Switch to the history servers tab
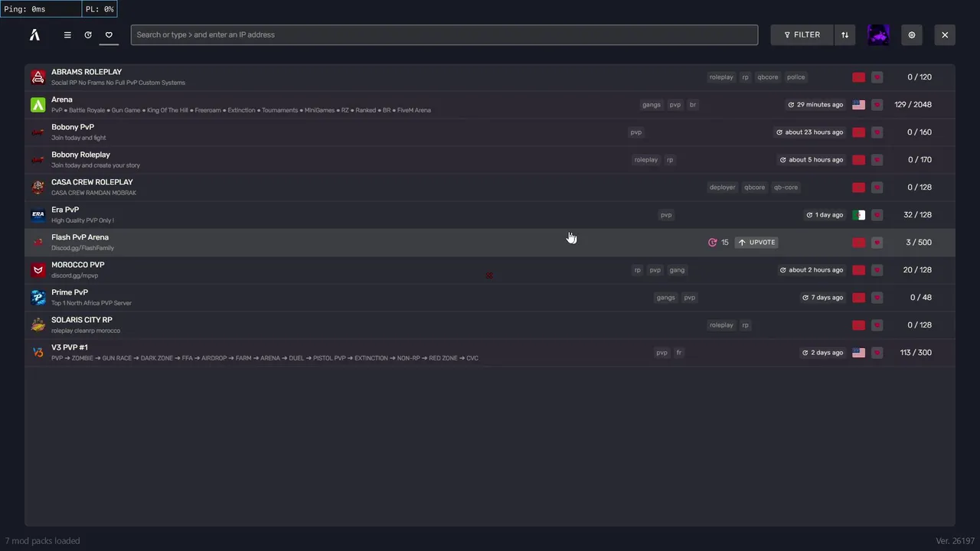Screen dimensions: 980x551 88,34
